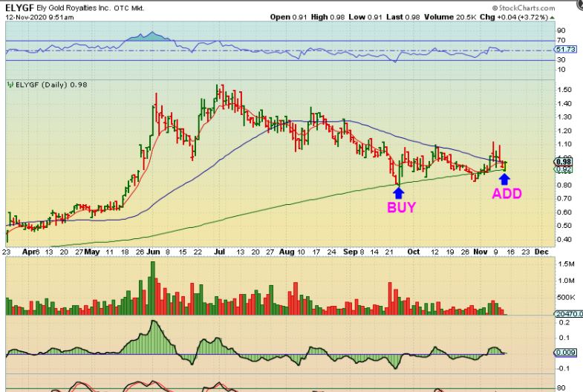The height and width of the screenshot is (392, 583).
Task: Click the Jul label on date axis
Action: pos(219,252)
